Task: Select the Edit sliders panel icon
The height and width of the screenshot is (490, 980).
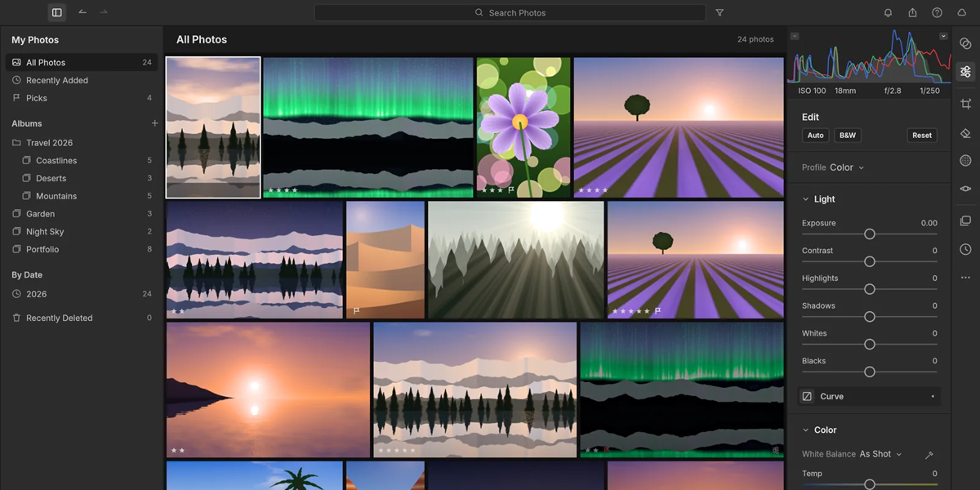Action: (x=965, y=72)
